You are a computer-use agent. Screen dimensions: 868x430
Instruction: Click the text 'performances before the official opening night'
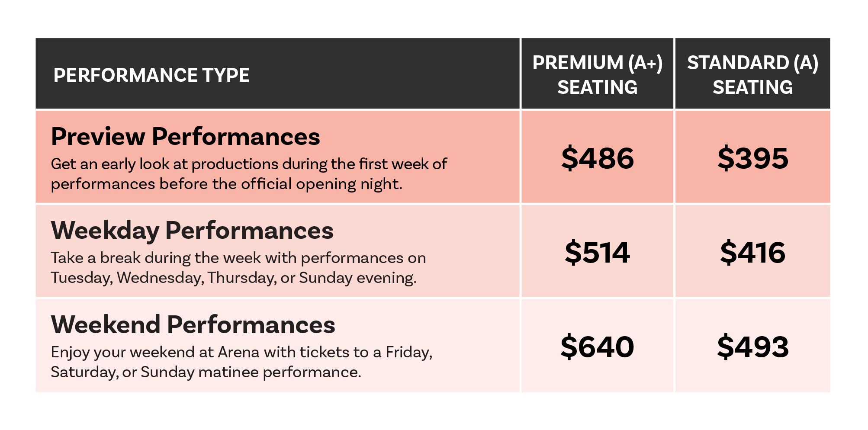[225, 184]
